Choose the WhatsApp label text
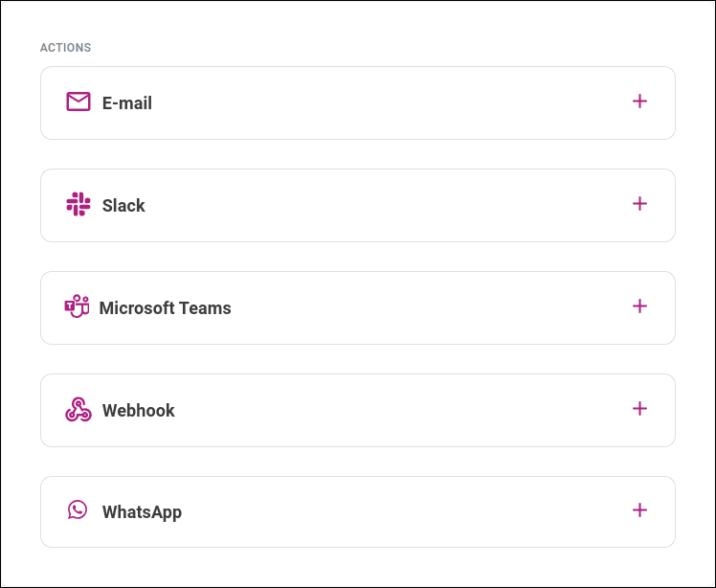 pyautogui.click(x=142, y=512)
